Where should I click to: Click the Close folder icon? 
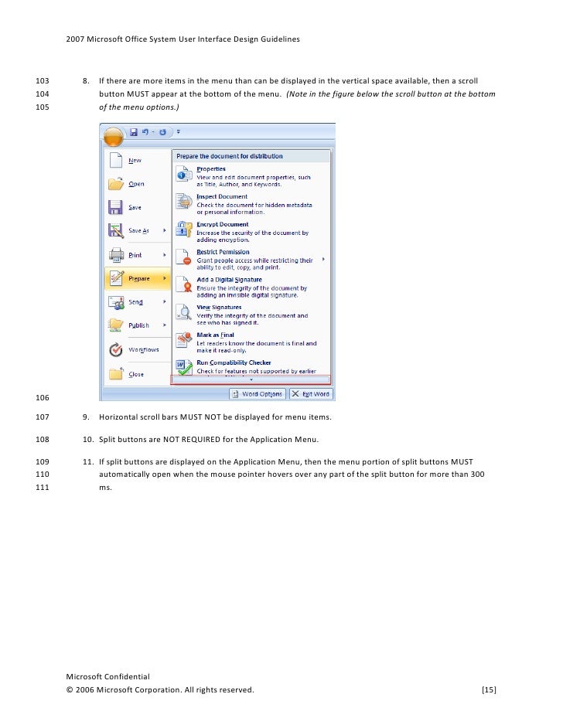coord(116,374)
